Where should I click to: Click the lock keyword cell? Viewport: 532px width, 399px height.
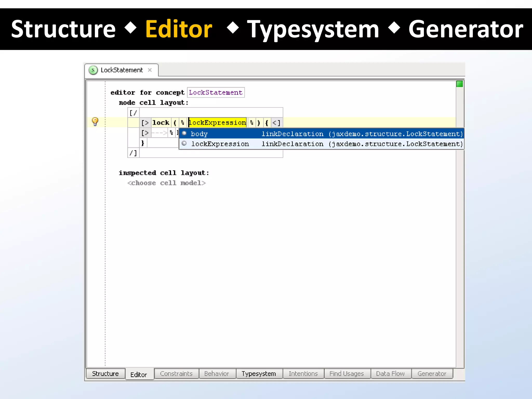161,123
